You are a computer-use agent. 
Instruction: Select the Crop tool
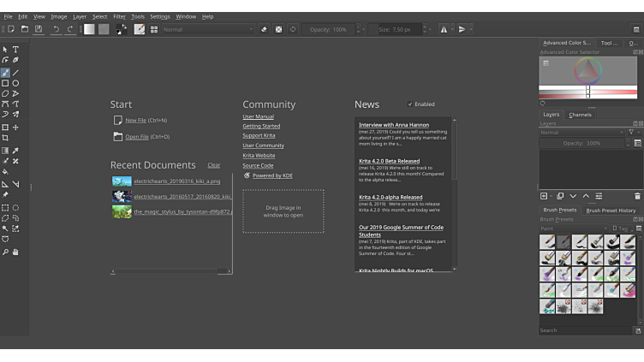(x=5, y=138)
